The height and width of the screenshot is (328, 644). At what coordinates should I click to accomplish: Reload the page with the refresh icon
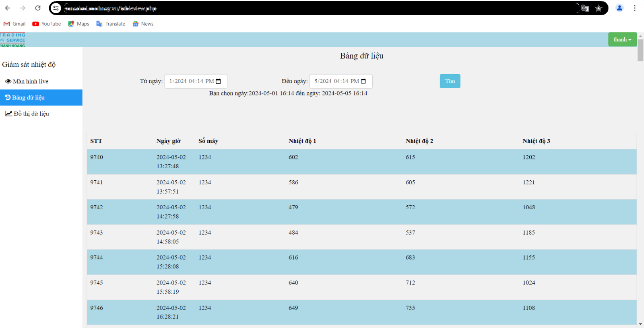(x=38, y=8)
